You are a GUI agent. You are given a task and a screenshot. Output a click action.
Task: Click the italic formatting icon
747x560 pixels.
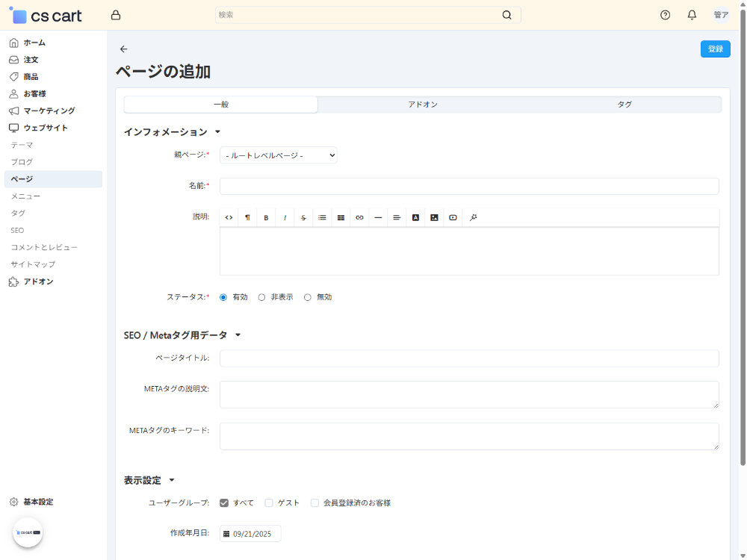tap(285, 217)
